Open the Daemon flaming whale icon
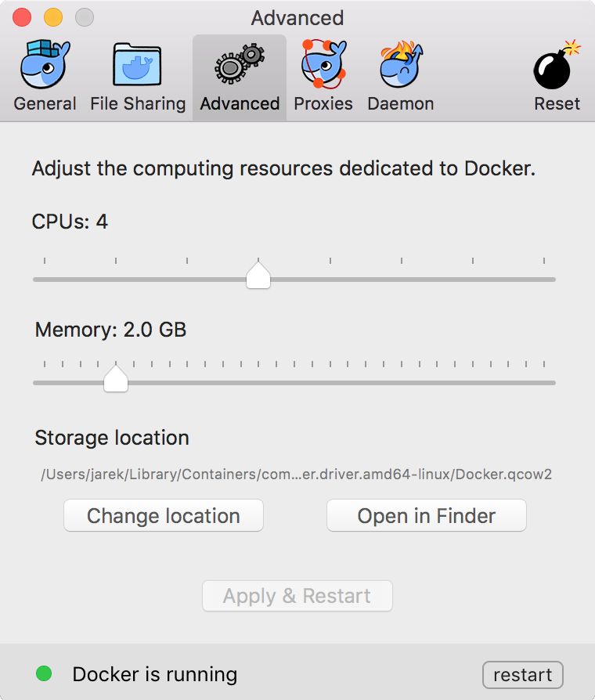 (x=401, y=64)
